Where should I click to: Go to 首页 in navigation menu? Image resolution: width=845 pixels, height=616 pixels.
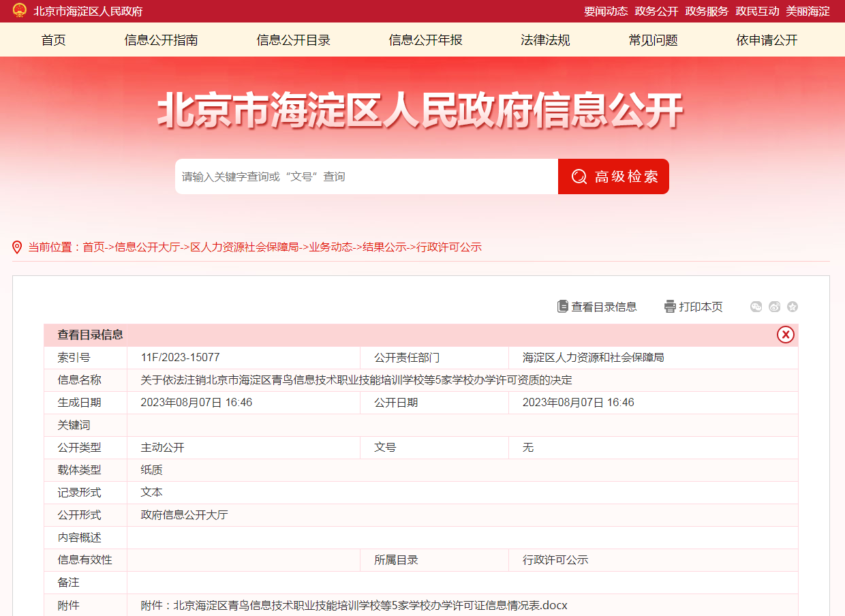(x=54, y=40)
